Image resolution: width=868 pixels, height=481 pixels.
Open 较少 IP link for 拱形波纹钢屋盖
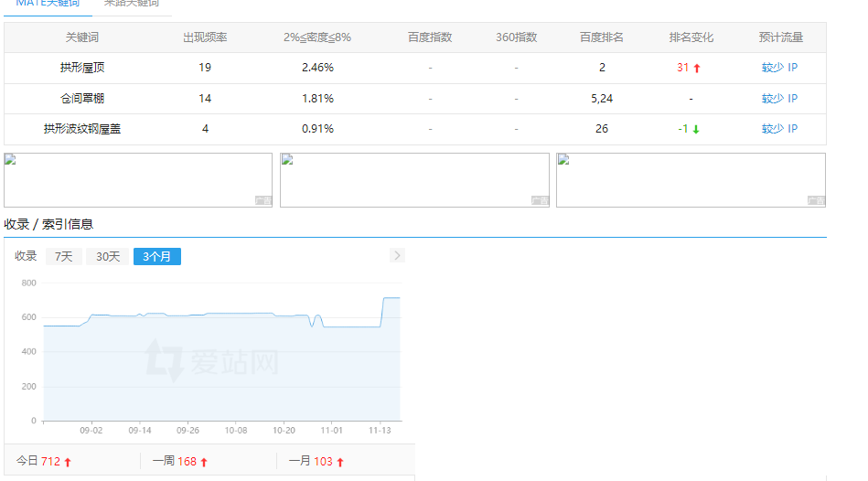pyautogui.click(x=779, y=129)
